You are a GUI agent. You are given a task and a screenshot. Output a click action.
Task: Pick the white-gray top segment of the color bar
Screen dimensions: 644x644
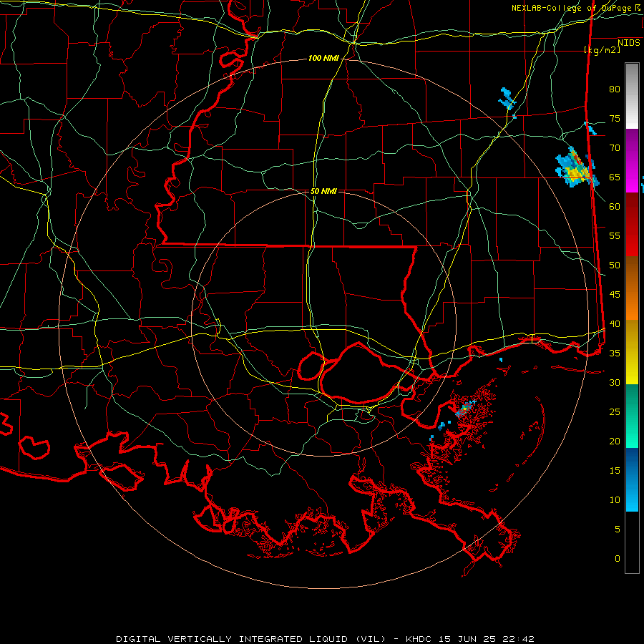tap(632, 96)
